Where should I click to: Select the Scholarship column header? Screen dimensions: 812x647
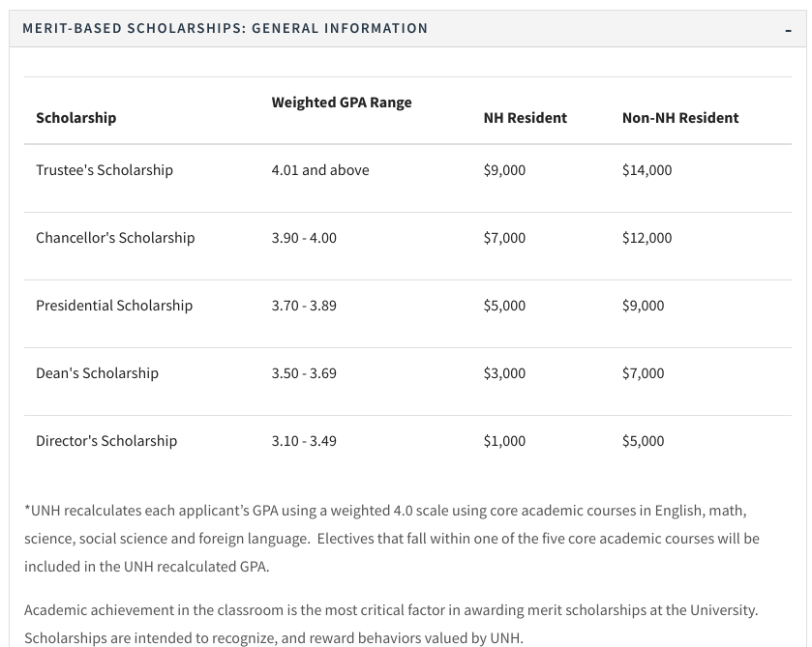click(75, 118)
